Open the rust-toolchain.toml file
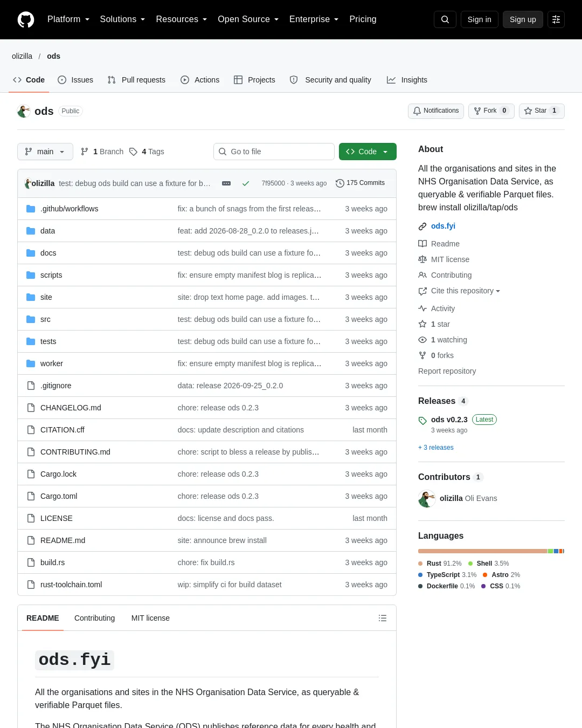 click(x=71, y=585)
